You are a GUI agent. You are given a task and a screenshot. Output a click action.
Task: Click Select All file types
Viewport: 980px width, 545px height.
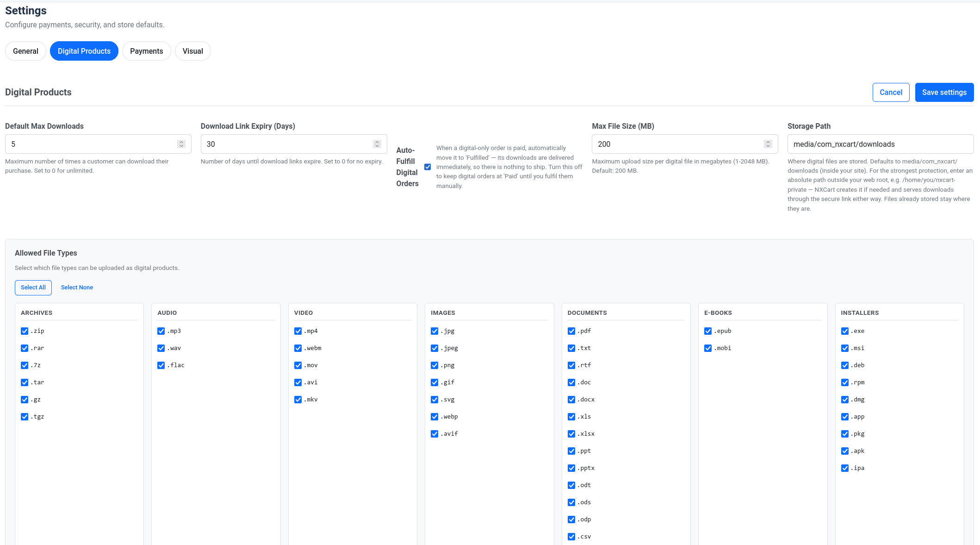coord(33,288)
